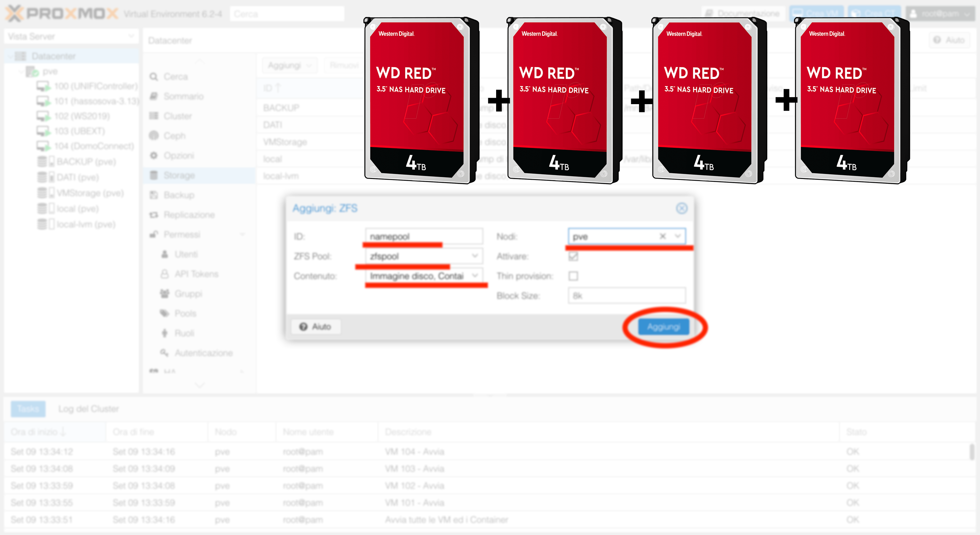Screen dimensions: 980x535
Task: Enable the Thin provision checkbox
Action: pyautogui.click(x=573, y=276)
